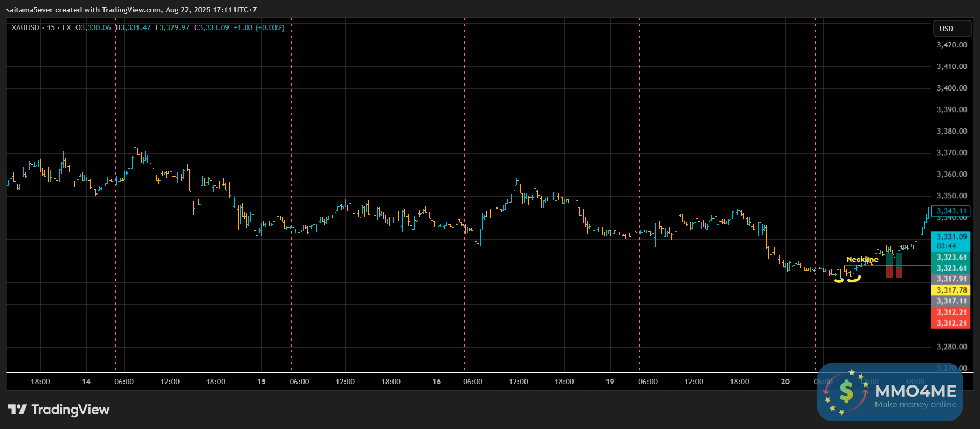Viewport: 980px width, 429px height.
Task: Click the close value C3,331.09 in legend
Action: (x=212, y=27)
